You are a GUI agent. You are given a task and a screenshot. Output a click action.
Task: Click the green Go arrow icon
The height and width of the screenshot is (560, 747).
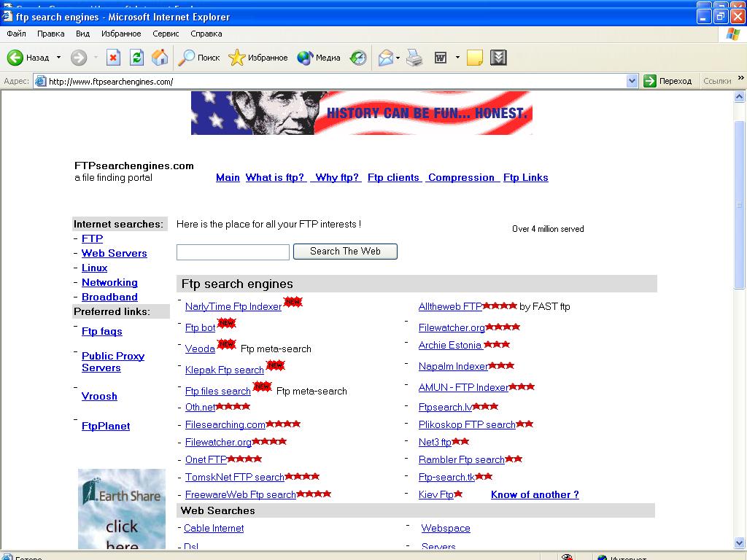click(649, 81)
